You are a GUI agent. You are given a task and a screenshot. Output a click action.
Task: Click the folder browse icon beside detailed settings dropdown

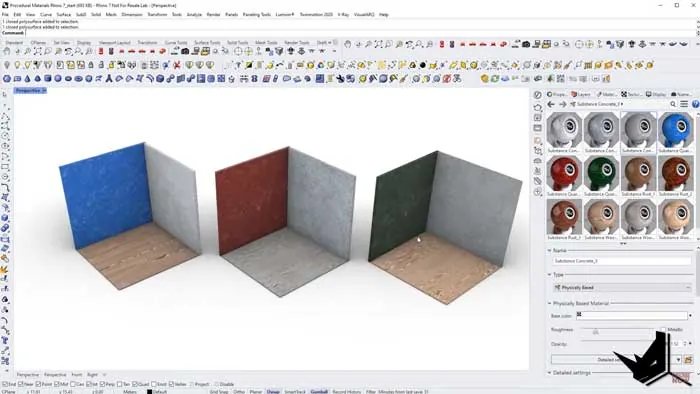tap(688, 360)
